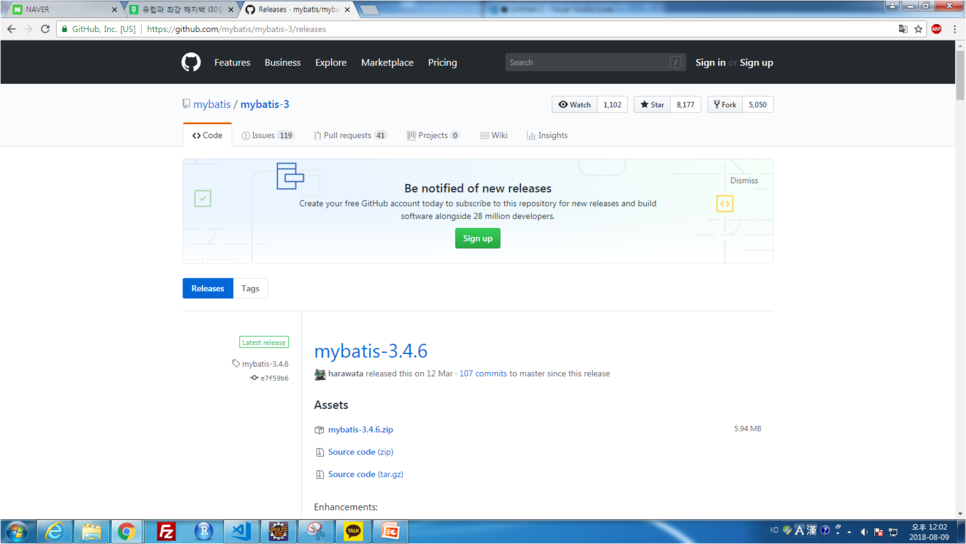
Task: Reload the page with the refresh icon
Action: [x=45, y=29]
